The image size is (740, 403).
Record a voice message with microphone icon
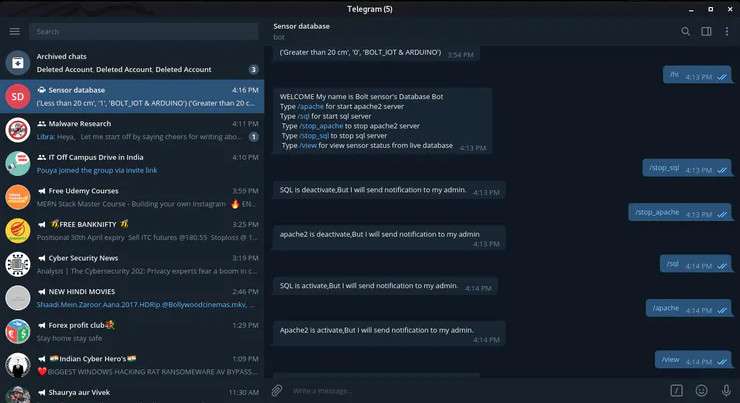726,390
